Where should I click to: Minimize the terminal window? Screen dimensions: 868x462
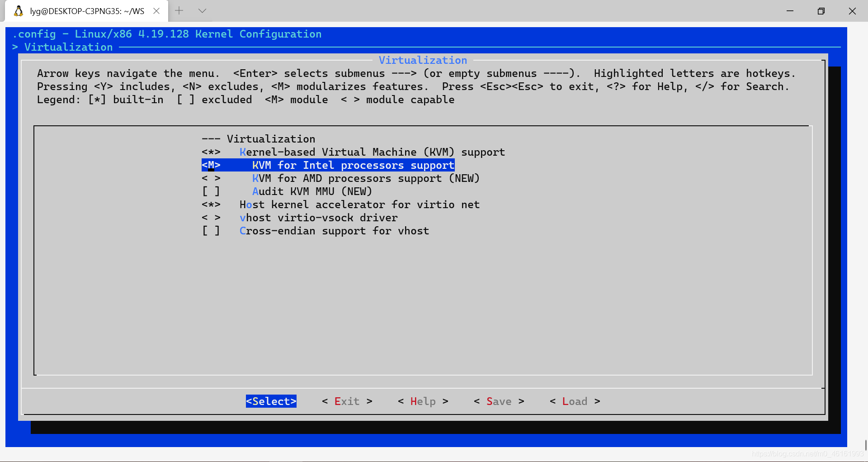tap(790, 11)
